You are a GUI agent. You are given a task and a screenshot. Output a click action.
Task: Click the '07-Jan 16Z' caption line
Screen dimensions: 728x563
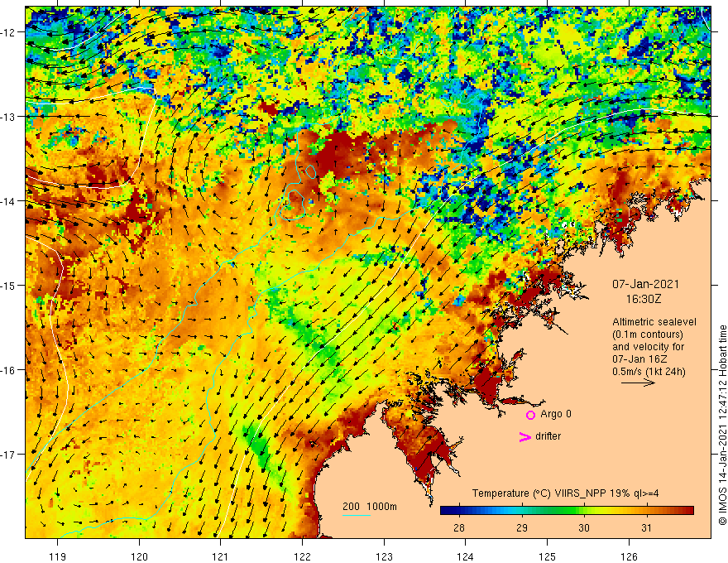click(639, 359)
